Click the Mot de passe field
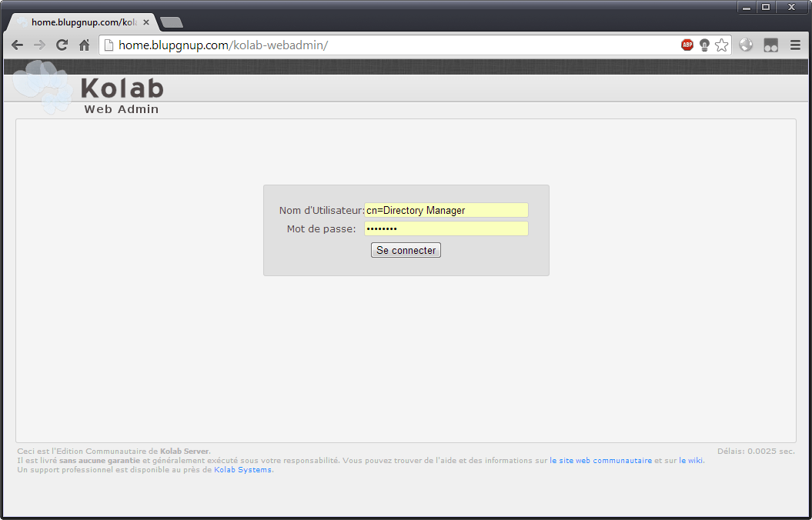The height and width of the screenshot is (520, 812). (x=446, y=228)
